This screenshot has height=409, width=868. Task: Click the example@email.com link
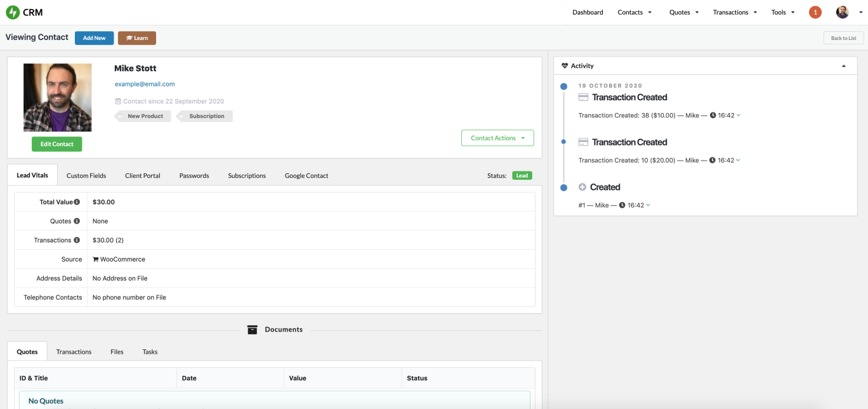(x=145, y=84)
